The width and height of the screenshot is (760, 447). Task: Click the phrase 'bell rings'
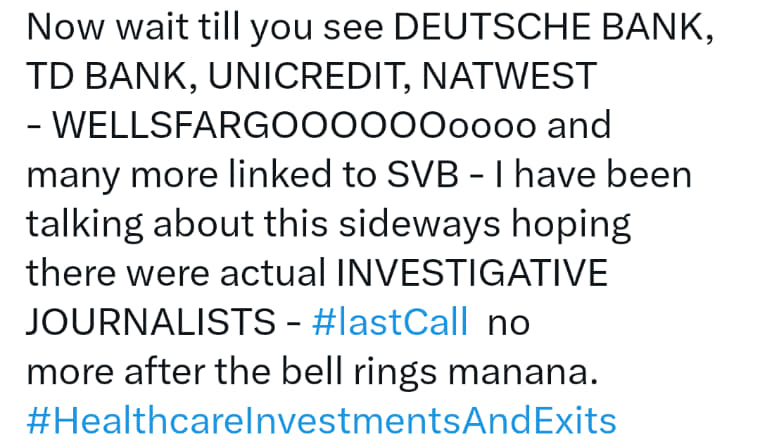359,372
